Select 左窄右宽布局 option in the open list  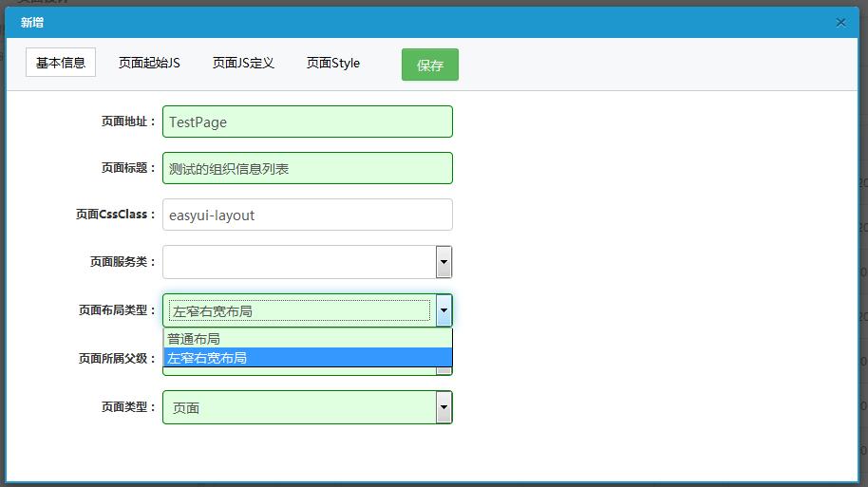point(308,358)
